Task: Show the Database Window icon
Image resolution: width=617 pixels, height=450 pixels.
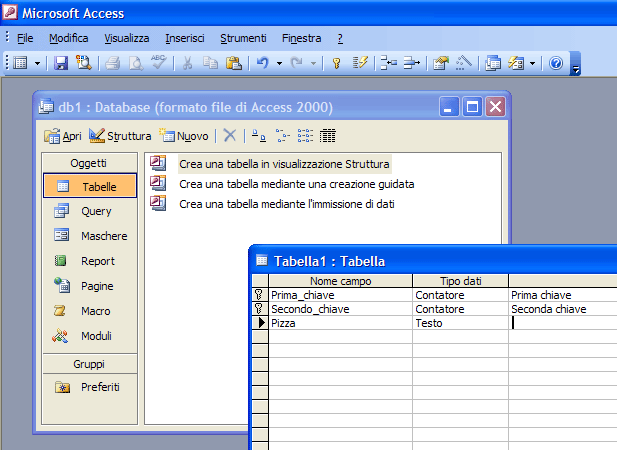Action: [x=493, y=63]
